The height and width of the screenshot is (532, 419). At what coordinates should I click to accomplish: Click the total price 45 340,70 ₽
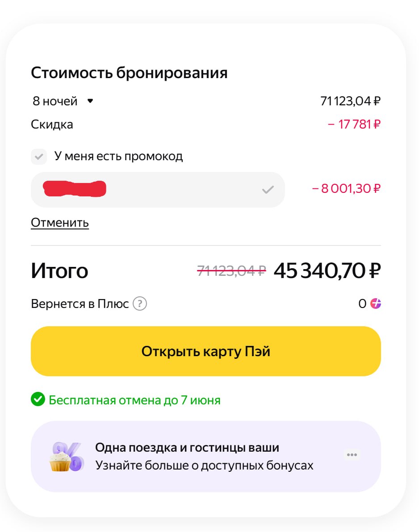tap(327, 270)
